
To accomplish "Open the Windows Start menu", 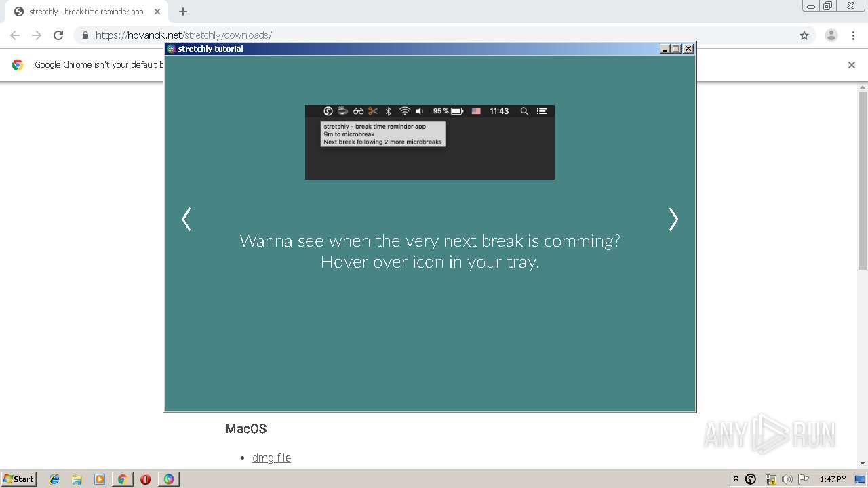I will (18, 479).
